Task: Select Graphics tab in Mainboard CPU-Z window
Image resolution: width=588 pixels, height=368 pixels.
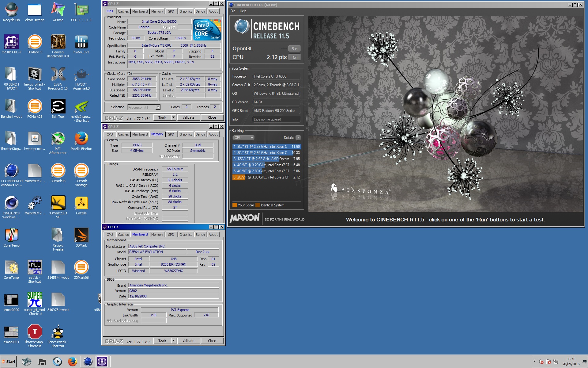Action: coord(186,235)
